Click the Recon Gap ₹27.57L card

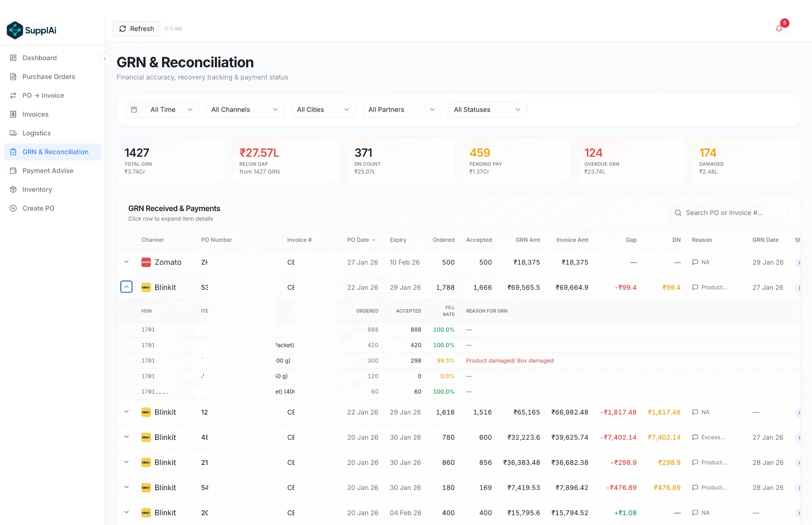pyautogui.click(x=286, y=160)
